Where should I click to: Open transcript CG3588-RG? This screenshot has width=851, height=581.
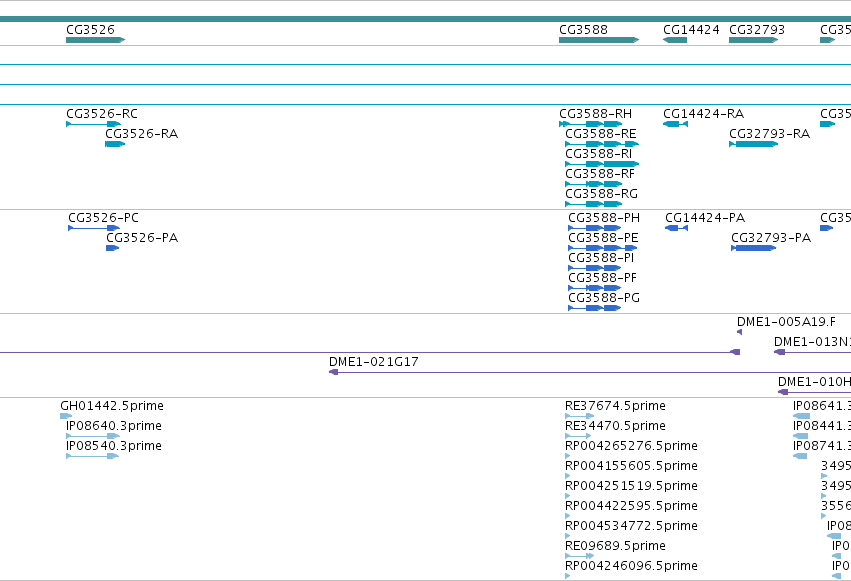click(x=601, y=194)
